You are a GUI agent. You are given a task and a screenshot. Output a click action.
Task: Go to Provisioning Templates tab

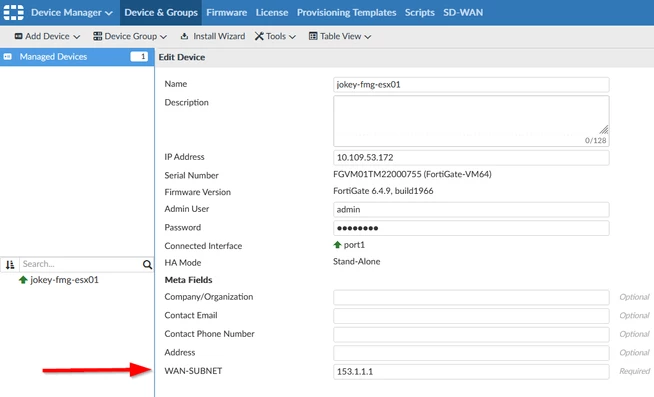tap(347, 13)
